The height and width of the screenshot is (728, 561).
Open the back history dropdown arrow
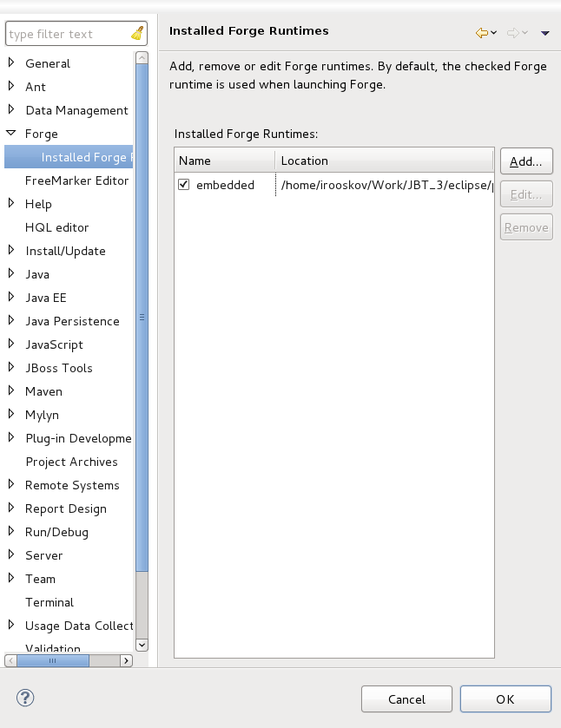point(494,33)
